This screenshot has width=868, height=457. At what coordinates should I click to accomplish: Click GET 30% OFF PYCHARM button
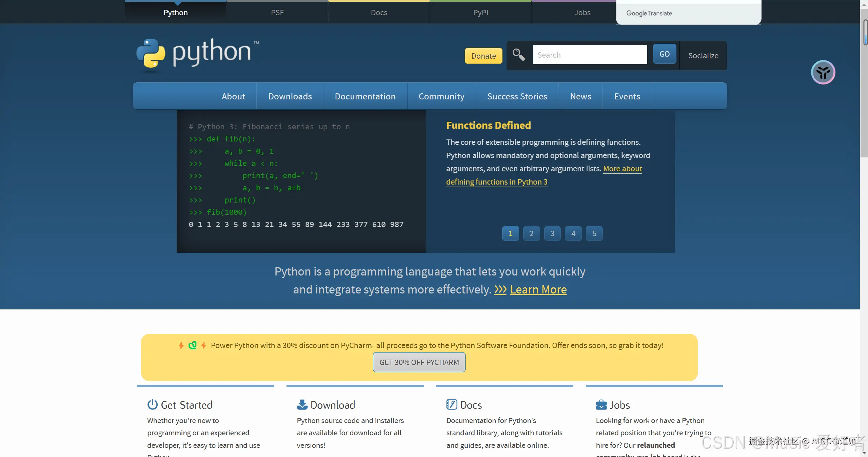point(419,362)
